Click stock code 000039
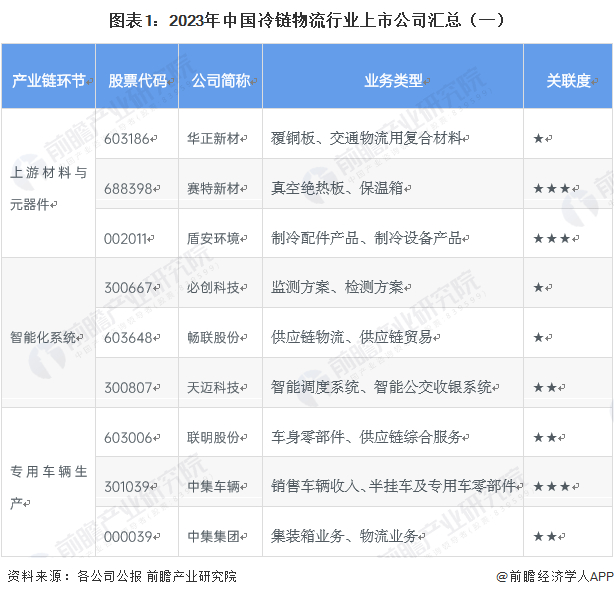 128,536
